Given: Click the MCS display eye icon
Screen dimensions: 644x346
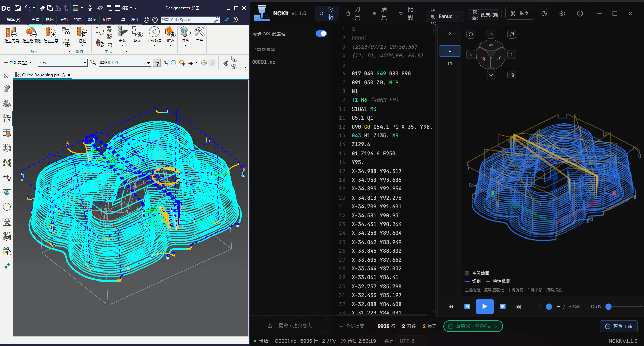Looking at the screenshot, I should tap(226, 62).
